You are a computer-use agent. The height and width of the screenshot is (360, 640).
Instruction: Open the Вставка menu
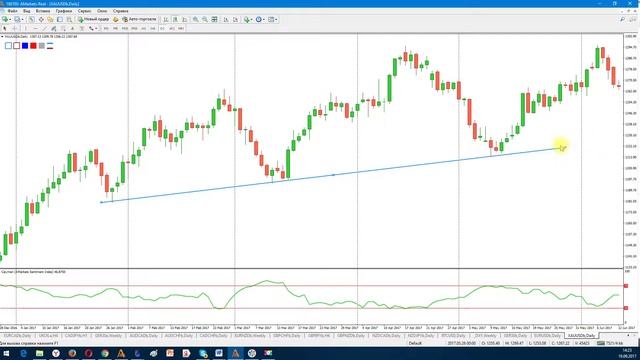point(43,11)
